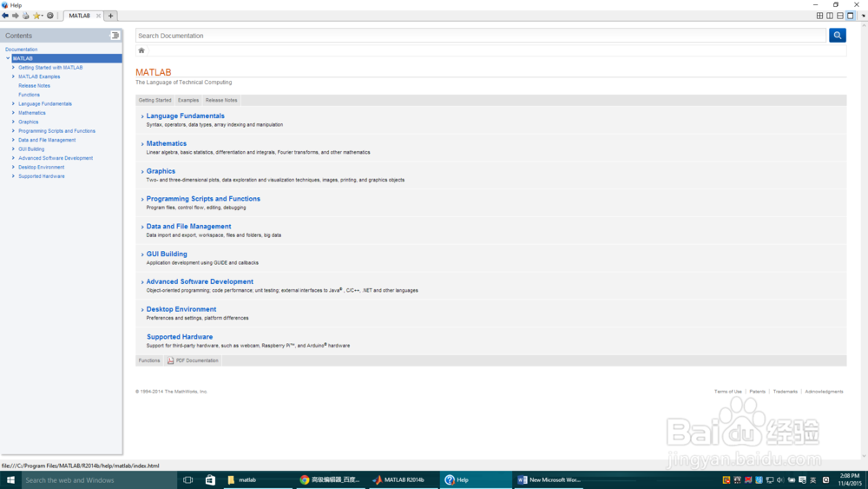Select Release Notes in Contents tree
868x489 pixels.
pos(35,86)
